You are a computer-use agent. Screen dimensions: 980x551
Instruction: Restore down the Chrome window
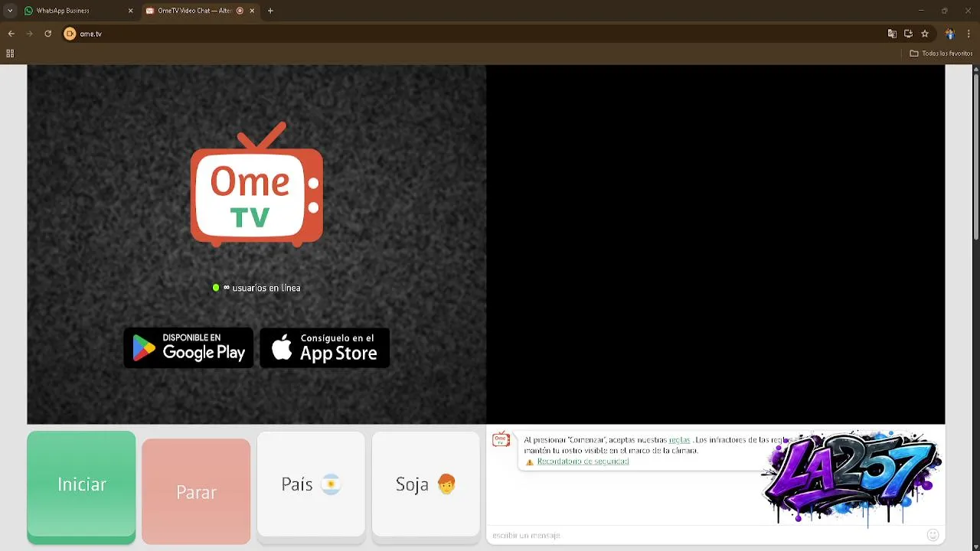tap(944, 11)
